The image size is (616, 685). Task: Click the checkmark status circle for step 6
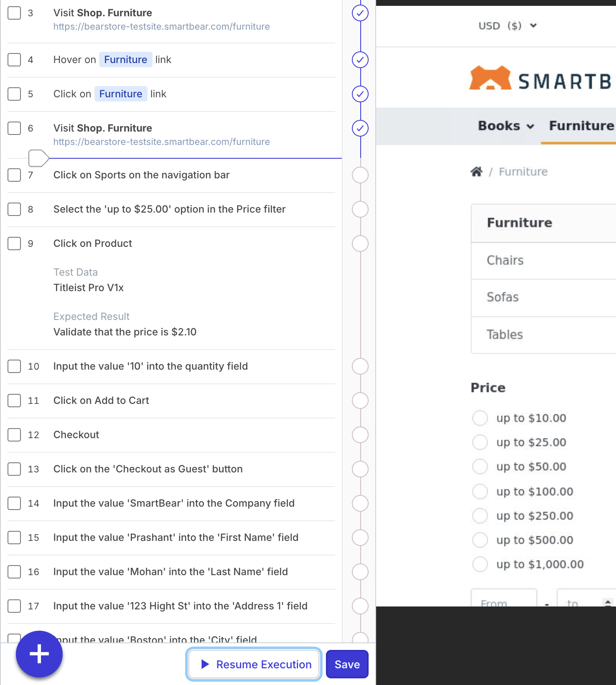click(360, 128)
